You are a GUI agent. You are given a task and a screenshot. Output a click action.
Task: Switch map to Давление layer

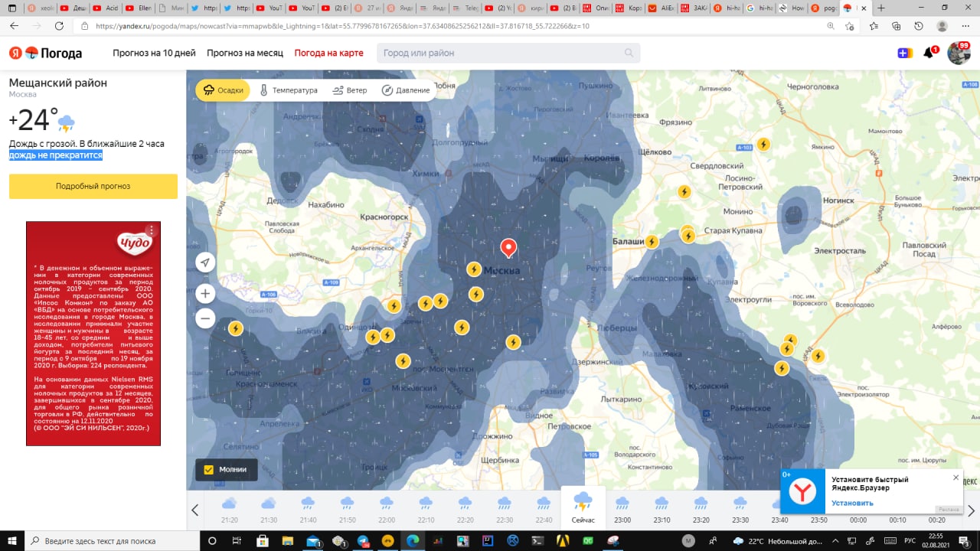pyautogui.click(x=406, y=90)
